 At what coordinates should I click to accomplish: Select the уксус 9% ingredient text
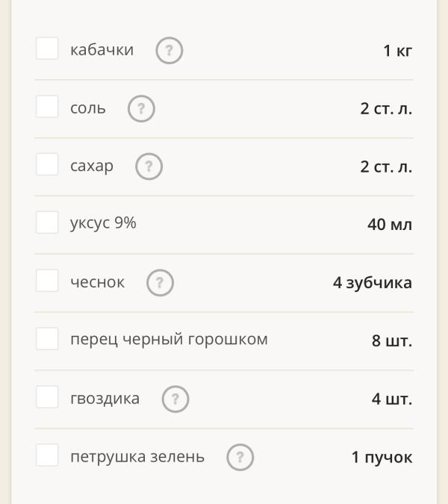(x=103, y=223)
